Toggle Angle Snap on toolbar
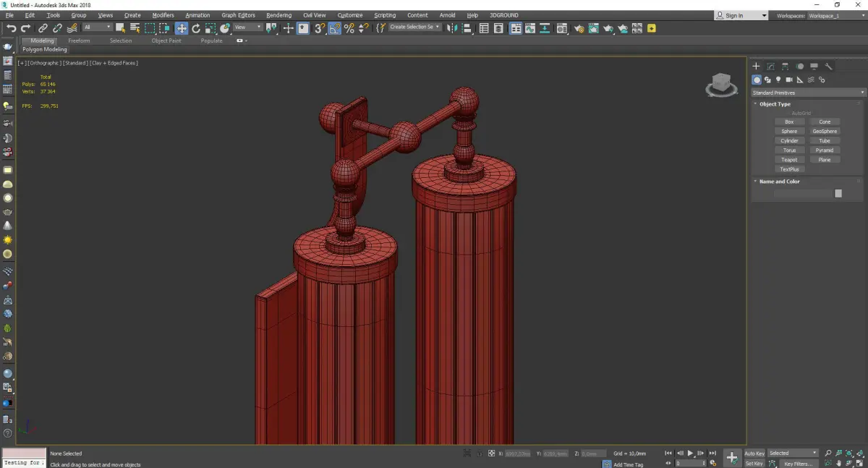 point(335,28)
